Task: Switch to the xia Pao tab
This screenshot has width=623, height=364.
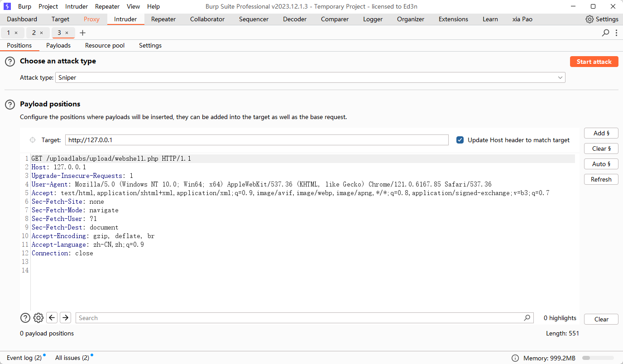Action: pyautogui.click(x=522, y=19)
